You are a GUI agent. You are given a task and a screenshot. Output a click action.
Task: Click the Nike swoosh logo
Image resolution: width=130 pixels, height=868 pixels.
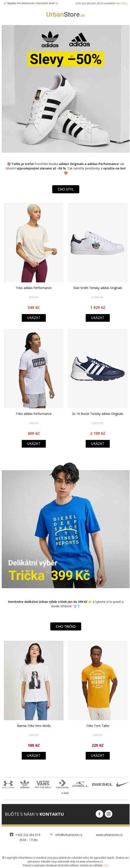pyautogui.click(x=123, y=784)
